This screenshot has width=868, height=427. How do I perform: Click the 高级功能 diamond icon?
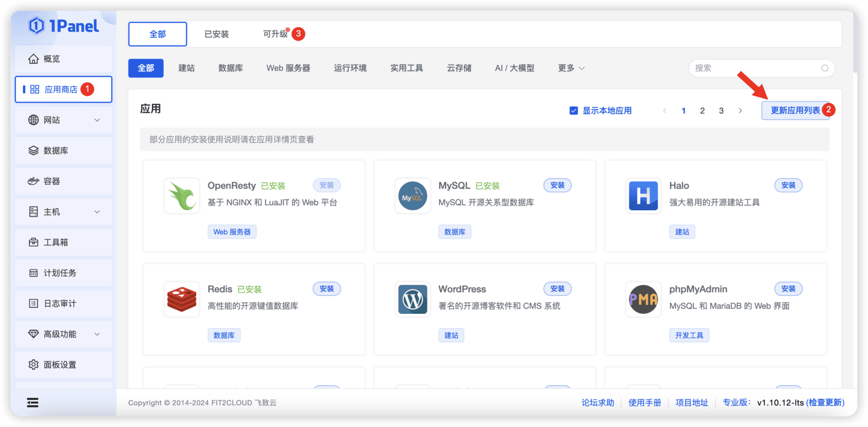[x=34, y=334]
